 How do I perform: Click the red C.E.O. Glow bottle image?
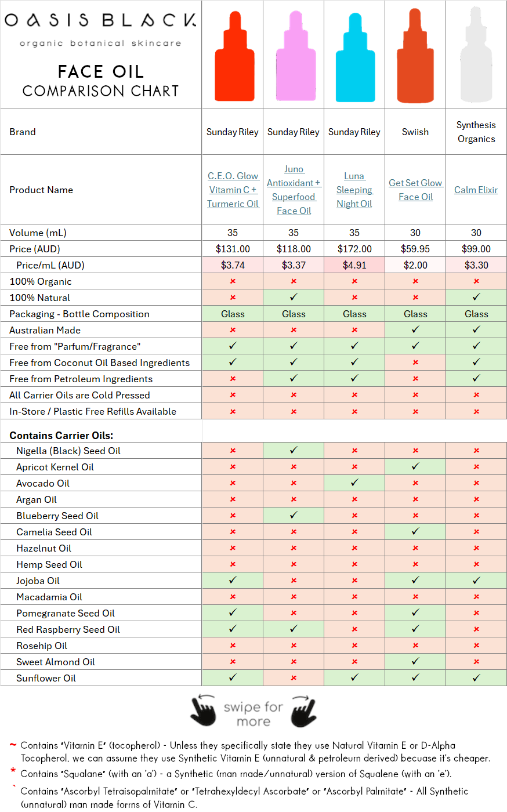point(234,56)
